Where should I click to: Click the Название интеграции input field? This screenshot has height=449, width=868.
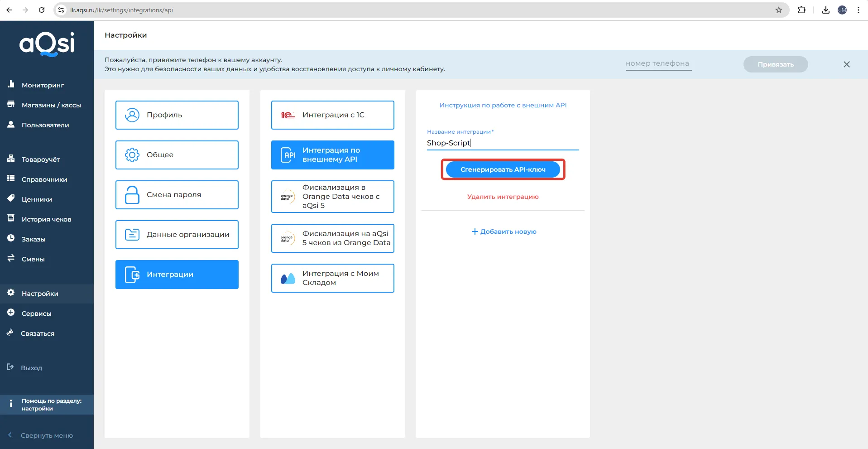pyautogui.click(x=503, y=143)
